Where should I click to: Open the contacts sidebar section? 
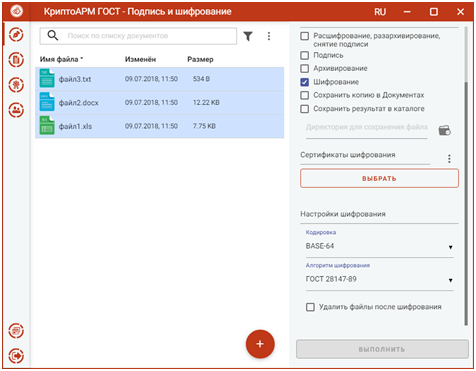[16, 110]
